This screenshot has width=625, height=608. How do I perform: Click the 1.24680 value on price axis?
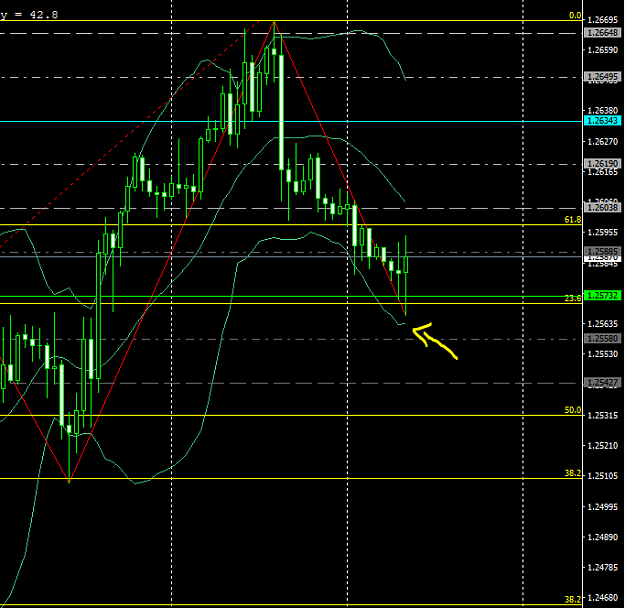point(603,598)
